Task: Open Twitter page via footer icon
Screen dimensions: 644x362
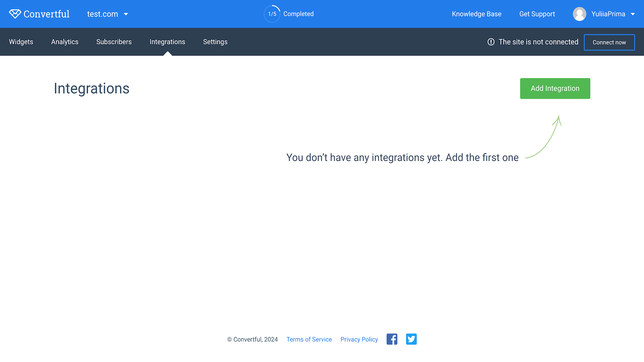Action: coord(411,339)
